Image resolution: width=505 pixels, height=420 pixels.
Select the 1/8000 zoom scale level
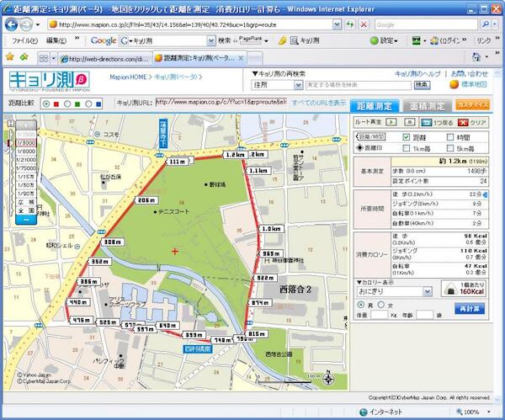point(26,151)
